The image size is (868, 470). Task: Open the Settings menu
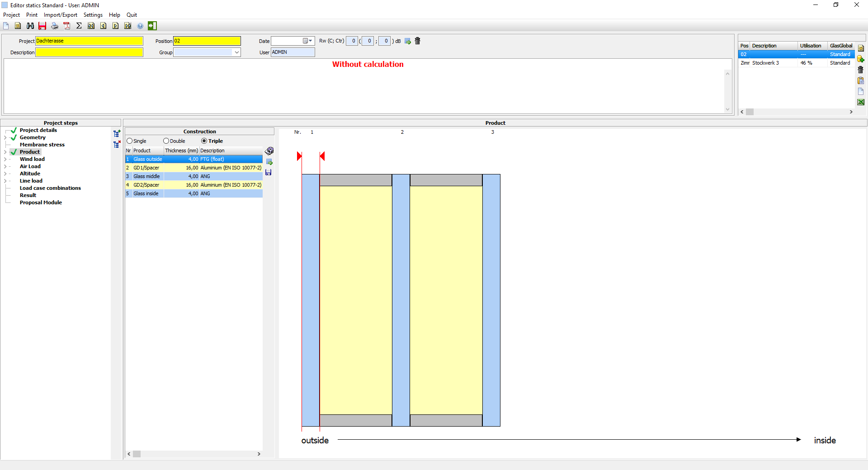coord(93,15)
